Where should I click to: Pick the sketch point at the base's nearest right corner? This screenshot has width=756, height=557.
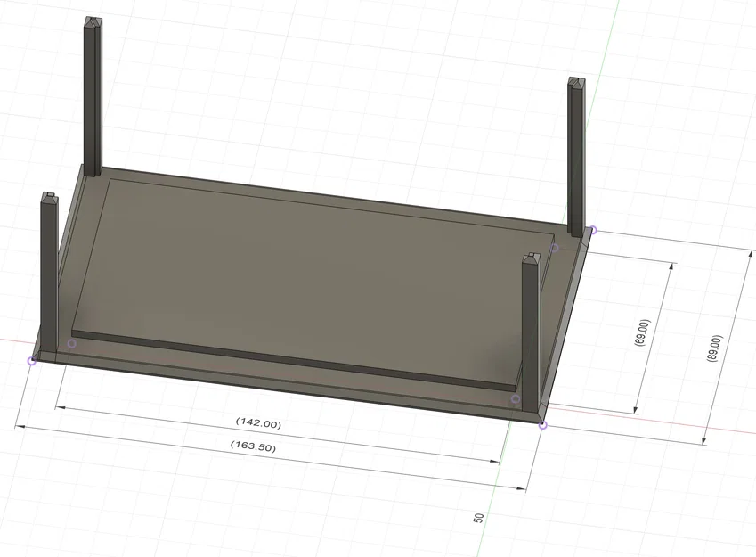point(543,425)
